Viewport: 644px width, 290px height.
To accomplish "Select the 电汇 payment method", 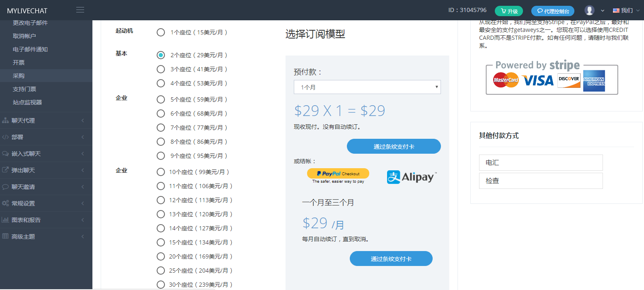I will point(540,163).
